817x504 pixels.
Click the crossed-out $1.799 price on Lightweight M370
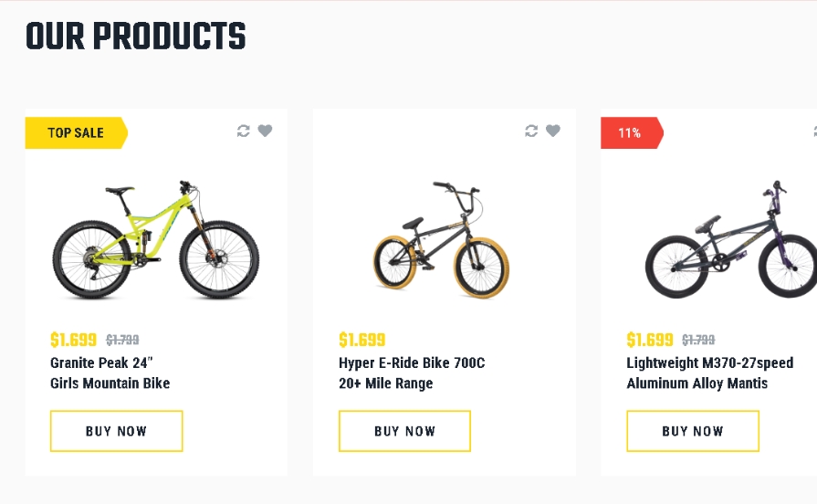(698, 341)
